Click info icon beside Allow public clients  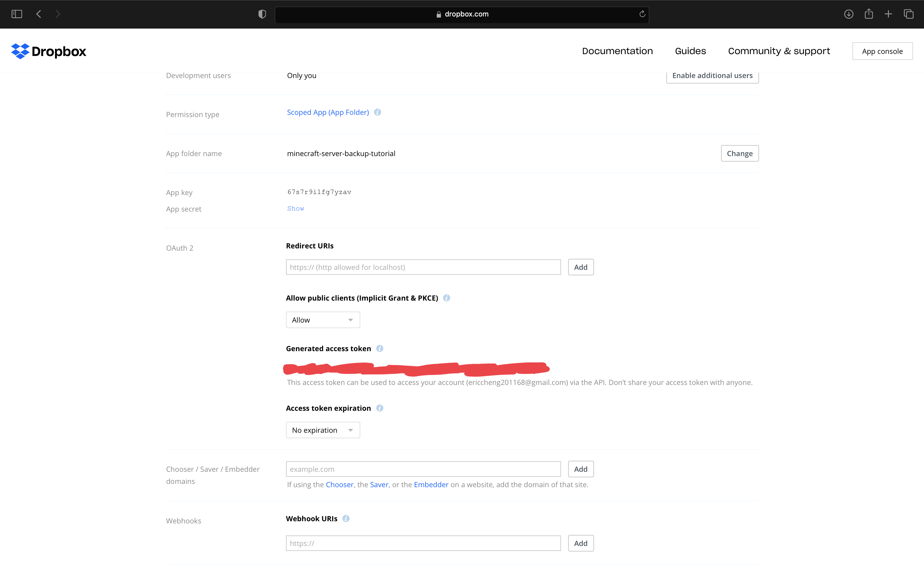(x=446, y=298)
